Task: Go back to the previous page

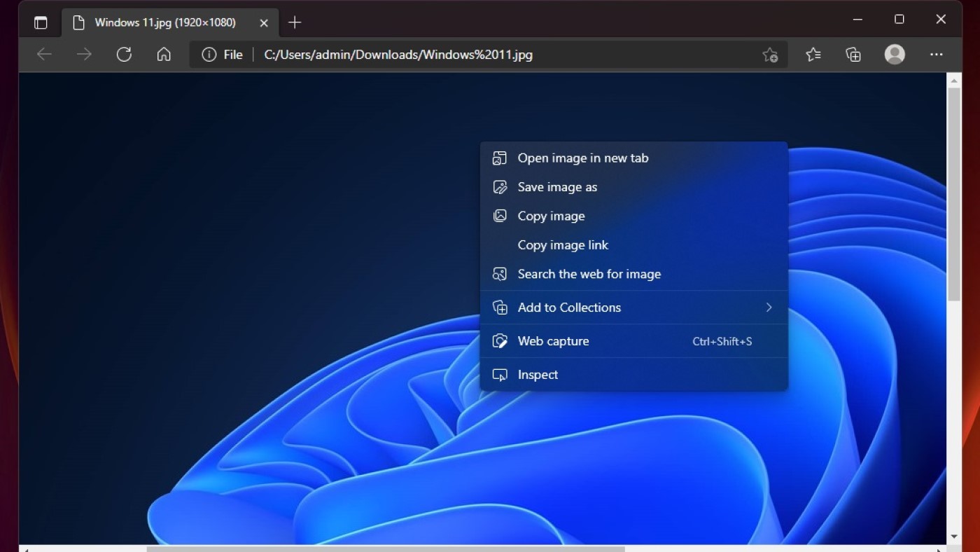Action: click(x=44, y=55)
